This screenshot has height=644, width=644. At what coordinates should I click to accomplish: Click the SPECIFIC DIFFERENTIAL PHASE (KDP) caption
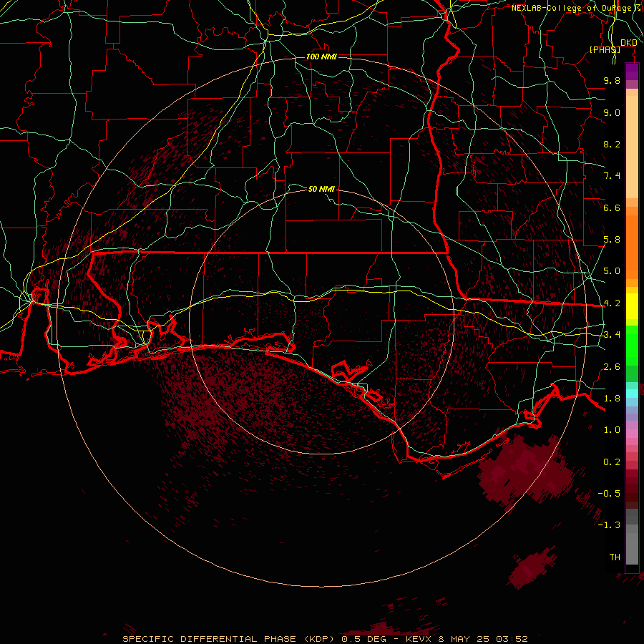pyautogui.click(x=229, y=639)
